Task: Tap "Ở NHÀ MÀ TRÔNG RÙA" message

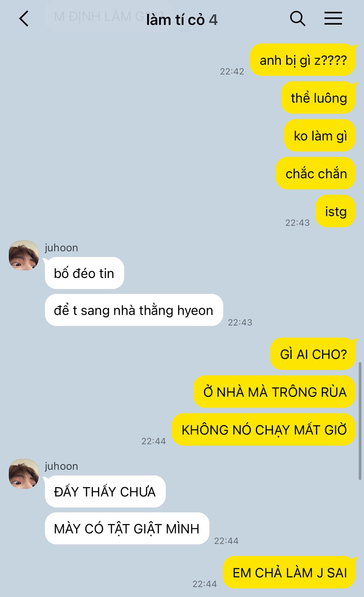Action: [x=274, y=392]
